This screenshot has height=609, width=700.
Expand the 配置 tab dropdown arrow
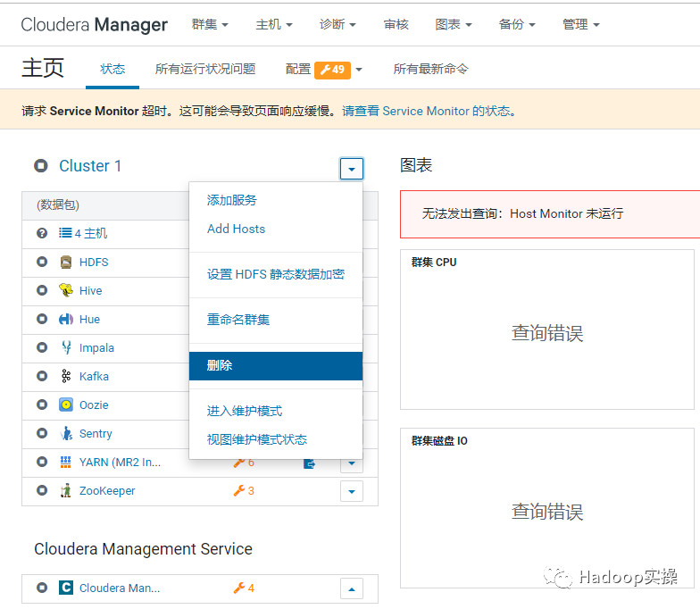[x=359, y=70]
